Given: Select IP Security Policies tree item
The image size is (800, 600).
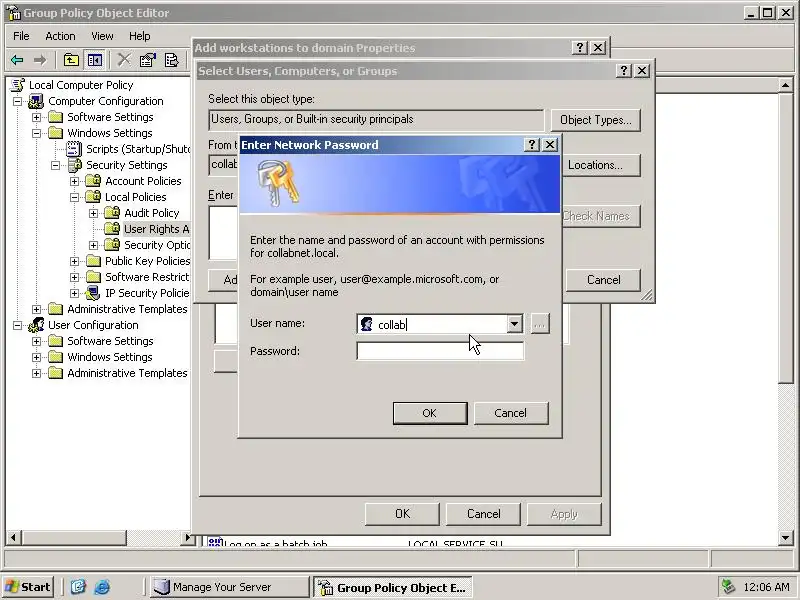Looking at the screenshot, I should [147, 293].
